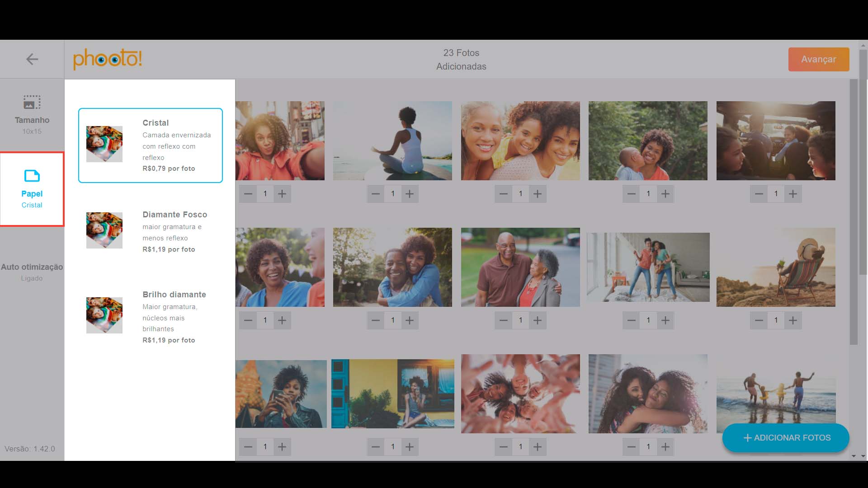Increase quantity of three smiling women photo
The image size is (868, 488).
tap(538, 194)
